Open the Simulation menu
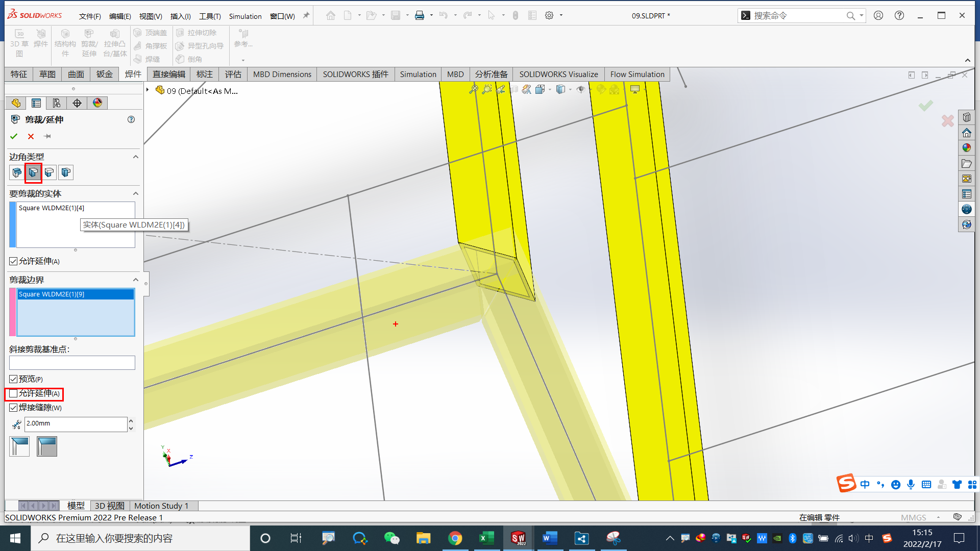The image size is (980, 551). tap(245, 16)
